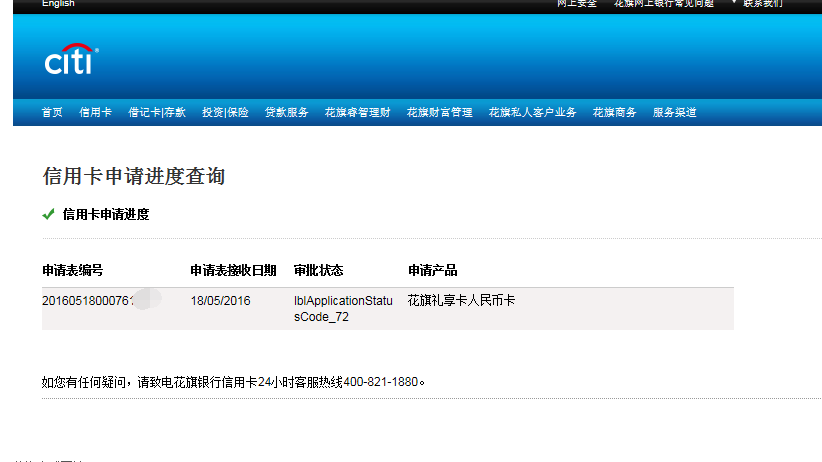822x462 pixels.
Task: Open the 花旗商务 menu
Action: click(x=614, y=112)
